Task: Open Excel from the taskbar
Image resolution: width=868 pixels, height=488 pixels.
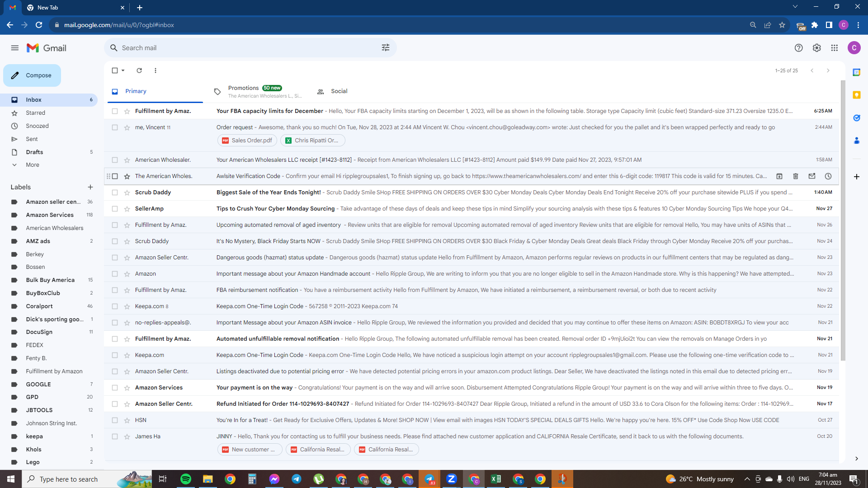Action: (496, 479)
